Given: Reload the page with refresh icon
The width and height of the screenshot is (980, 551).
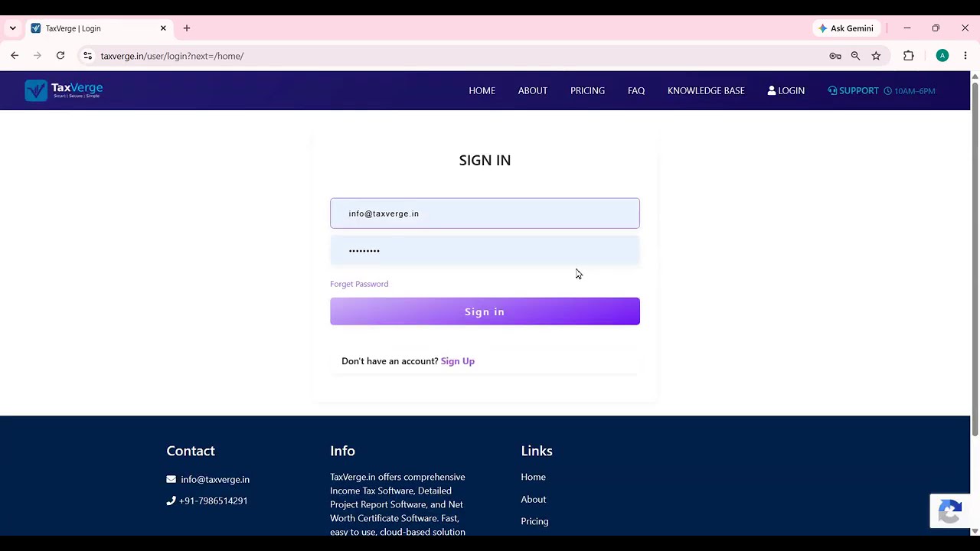Looking at the screenshot, I should click(60, 56).
